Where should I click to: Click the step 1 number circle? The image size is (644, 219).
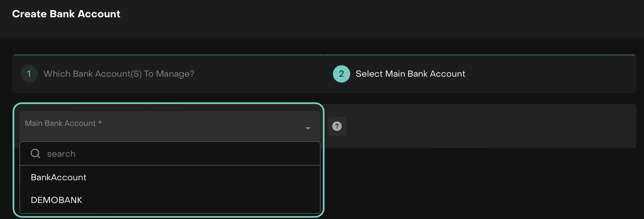29,74
